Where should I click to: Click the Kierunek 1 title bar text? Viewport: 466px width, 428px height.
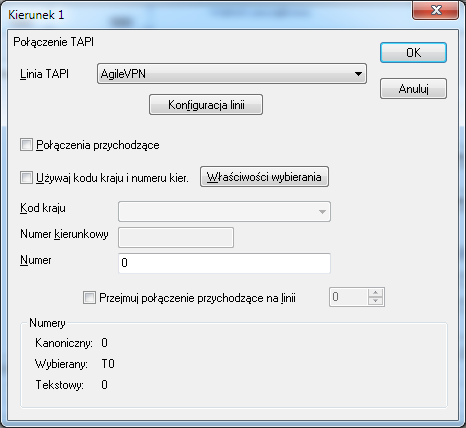[36, 15]
